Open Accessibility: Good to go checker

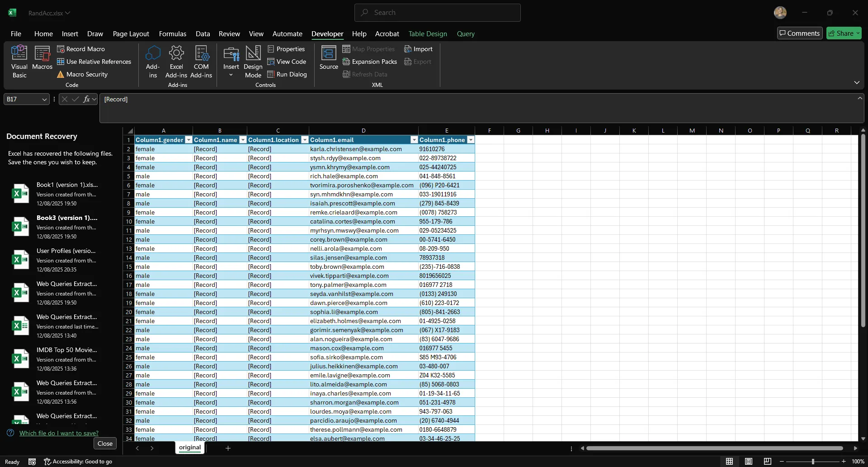point(78,462)
